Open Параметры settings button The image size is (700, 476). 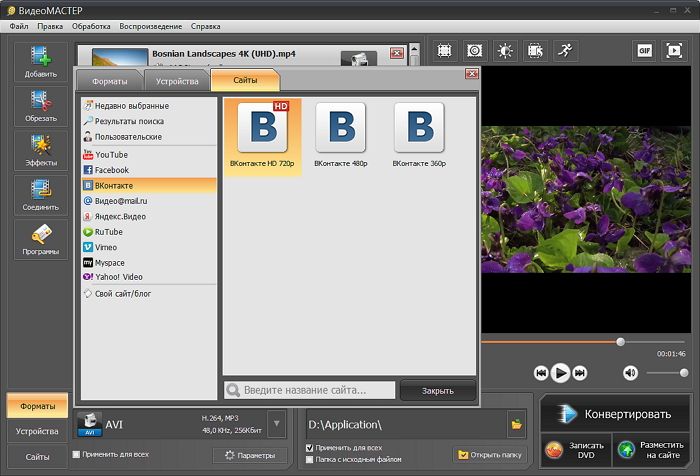click(x=250, y=455)
